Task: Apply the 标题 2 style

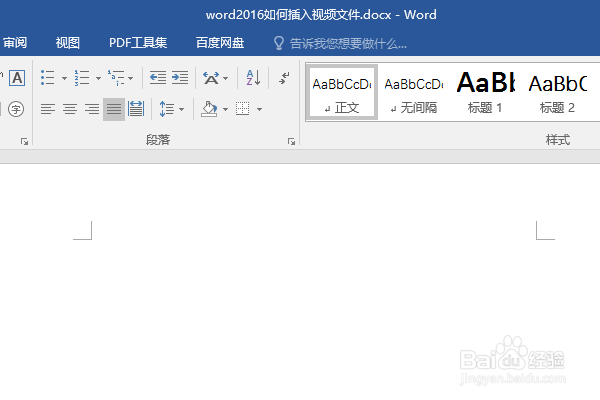Action: pyautogui.click(x=558, y=92)
